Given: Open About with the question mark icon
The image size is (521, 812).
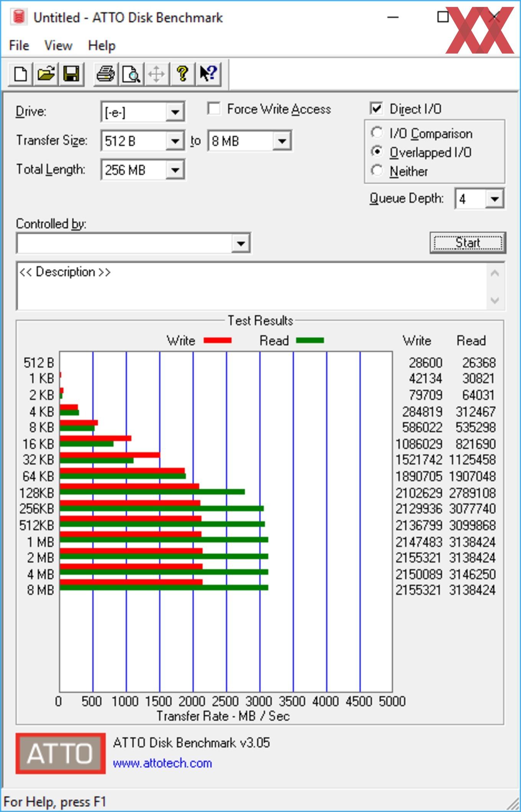Looking at the screenshot, I should (182, 74).
